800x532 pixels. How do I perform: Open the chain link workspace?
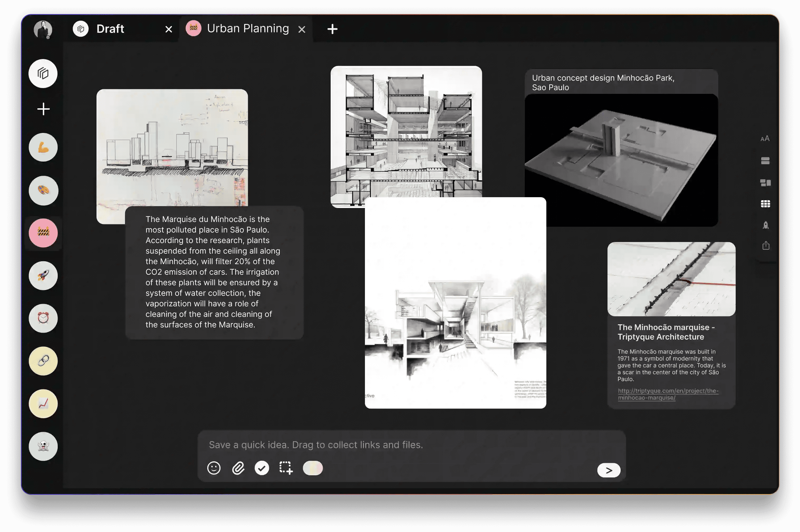pos(43,361)
